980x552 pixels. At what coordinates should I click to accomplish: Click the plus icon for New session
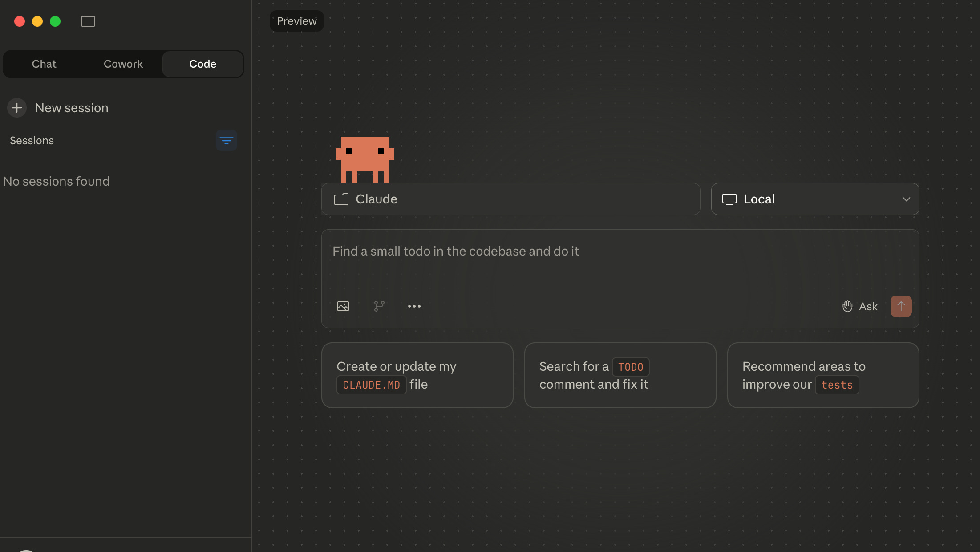[x=17, y=108]
